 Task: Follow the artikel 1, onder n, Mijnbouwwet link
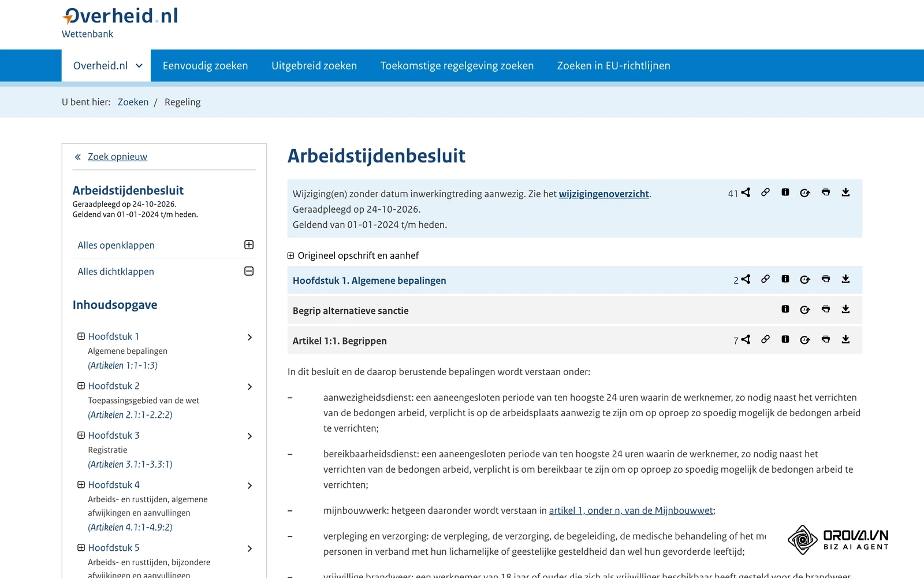pos(631,510)
